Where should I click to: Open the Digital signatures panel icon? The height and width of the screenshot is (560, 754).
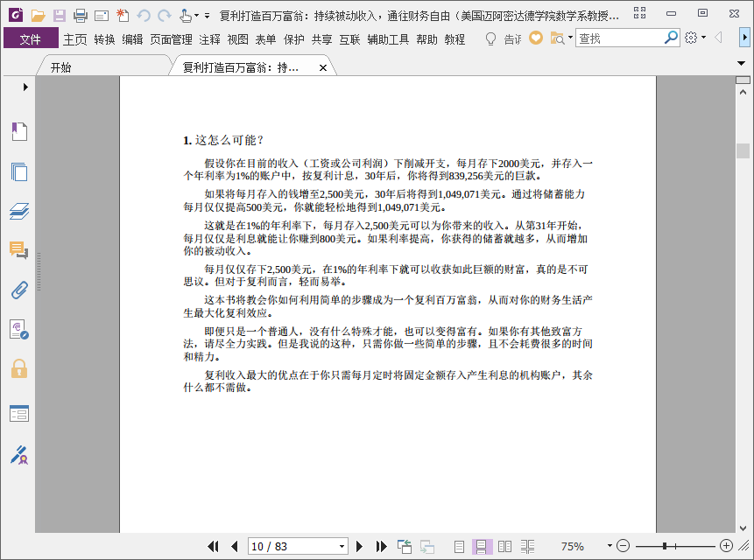(x=19, y=330)
